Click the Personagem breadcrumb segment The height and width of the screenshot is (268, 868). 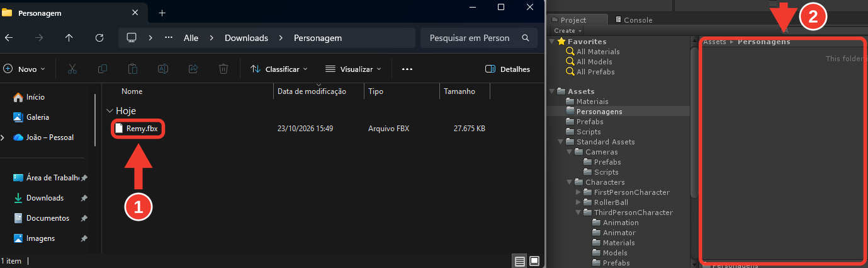318,38
